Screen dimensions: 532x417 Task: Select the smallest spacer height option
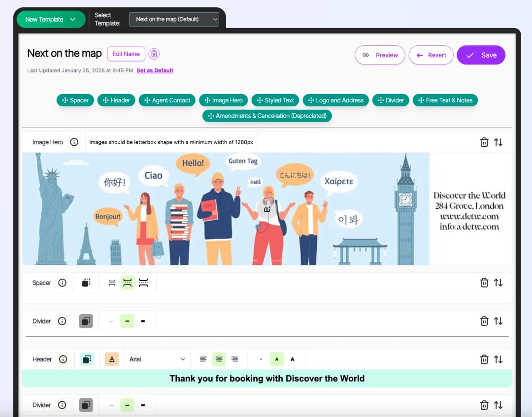112,283
